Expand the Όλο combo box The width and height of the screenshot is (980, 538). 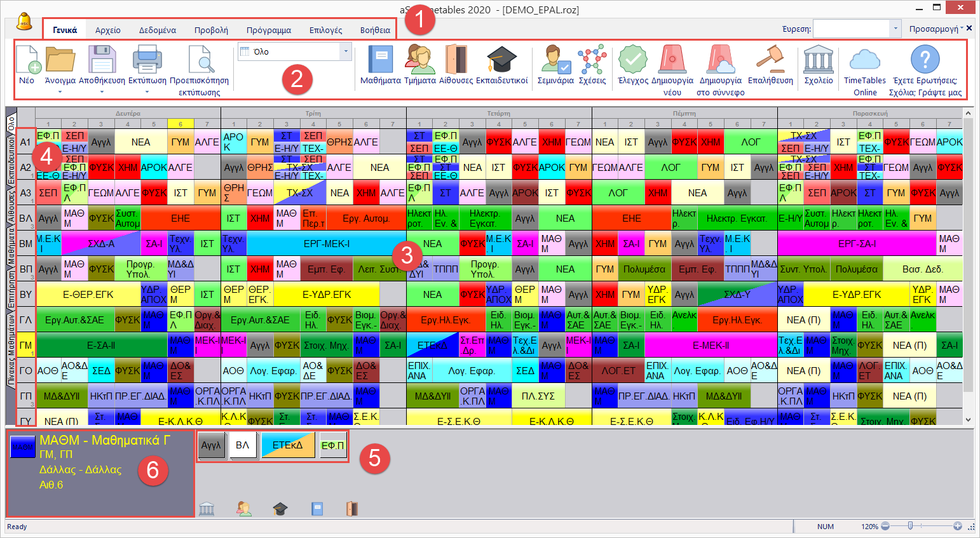[x=346, y=51]
